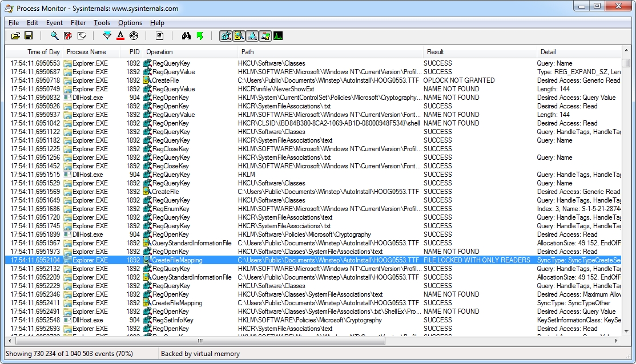The image size is (636, 364).
Task: Click the Find binoculars icon
Action: (x=186, y=36)
